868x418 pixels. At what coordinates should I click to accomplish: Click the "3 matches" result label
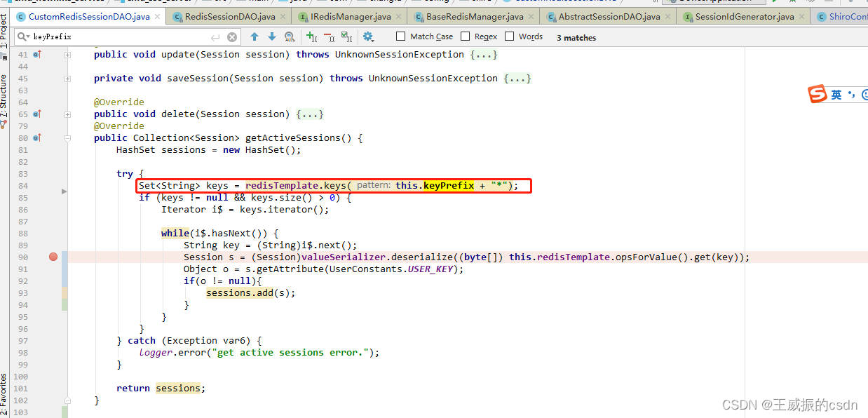pyautogui.click(x=576, y=38)
